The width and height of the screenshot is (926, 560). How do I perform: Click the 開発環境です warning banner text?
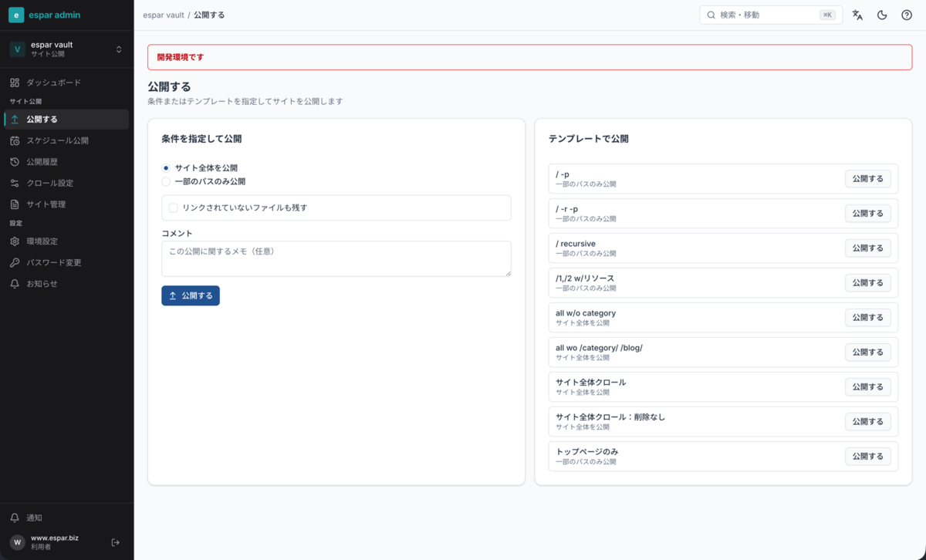181,57
